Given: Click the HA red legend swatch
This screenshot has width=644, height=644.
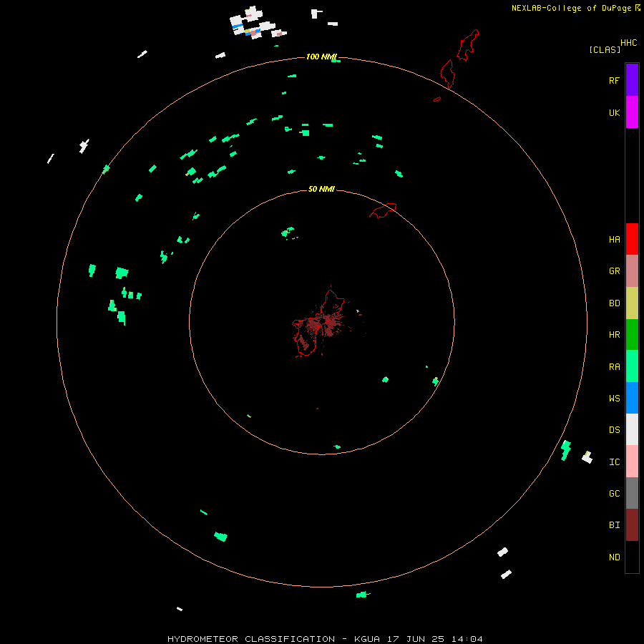Looking at the screenshot, I should tap(632, 239).
